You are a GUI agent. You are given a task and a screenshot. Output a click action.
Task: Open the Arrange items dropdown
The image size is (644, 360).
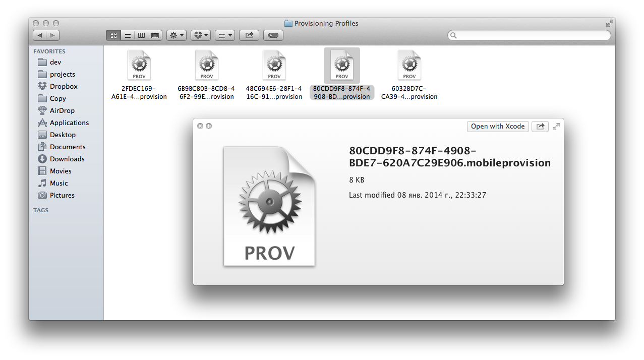[x=225, y=35]
